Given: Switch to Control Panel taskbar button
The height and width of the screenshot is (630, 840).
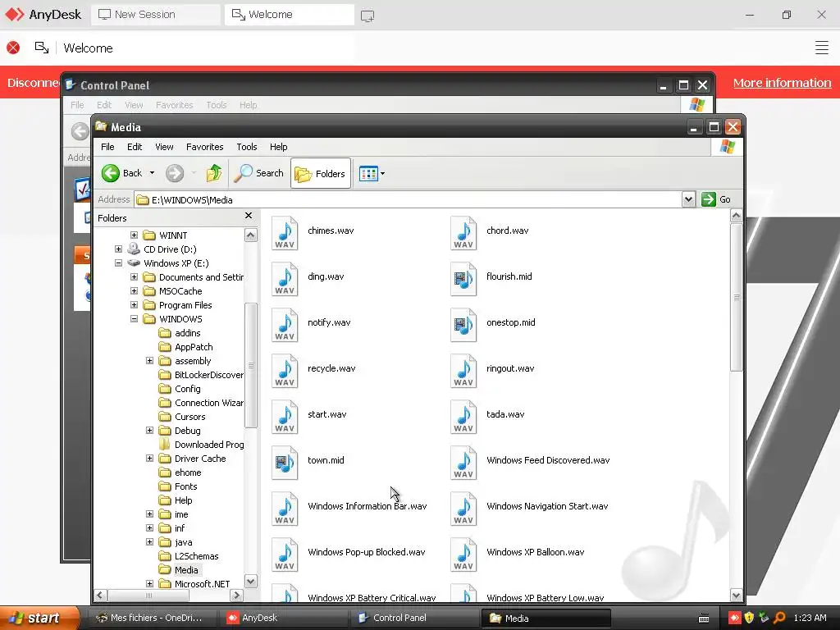Looking at the screenshot, I should click(413, 618).
